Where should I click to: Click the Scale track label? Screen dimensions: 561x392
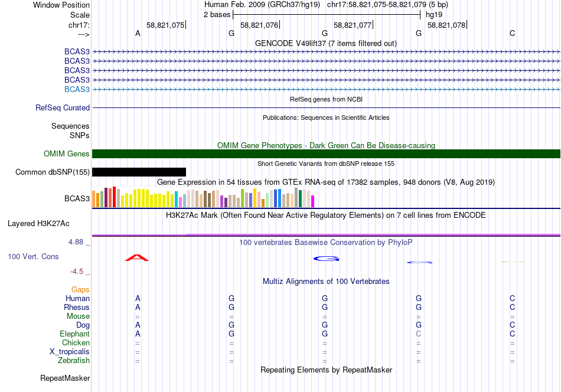coord(80,15)
